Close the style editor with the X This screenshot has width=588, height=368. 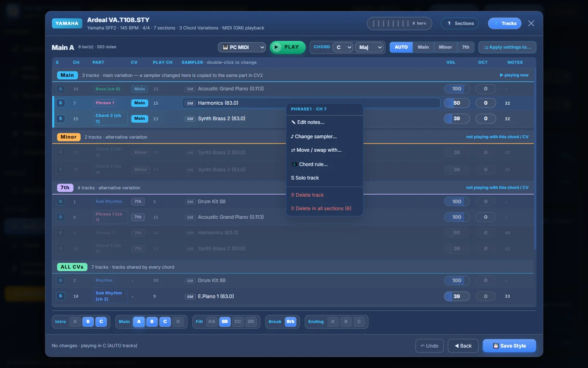pos(531,23)
